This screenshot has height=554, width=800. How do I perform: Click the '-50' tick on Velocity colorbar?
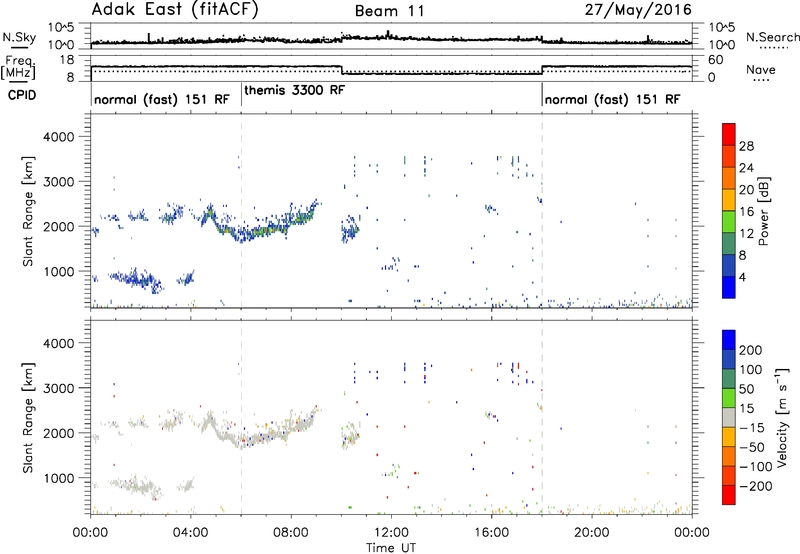tap(752, 447)
